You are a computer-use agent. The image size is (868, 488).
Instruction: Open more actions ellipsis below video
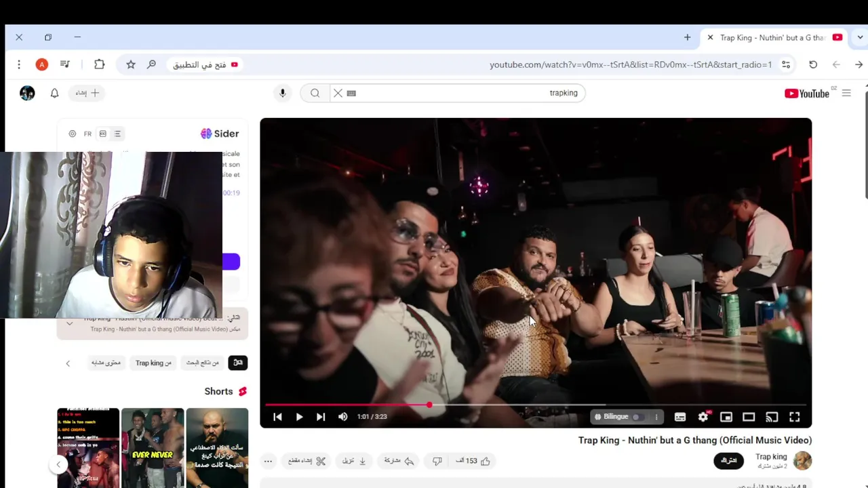click(268, 461)
